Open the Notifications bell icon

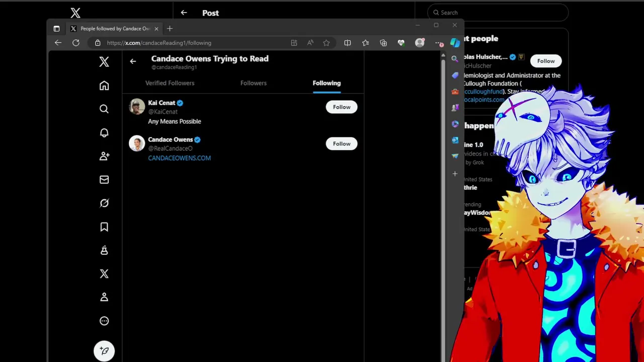point(104,133)
